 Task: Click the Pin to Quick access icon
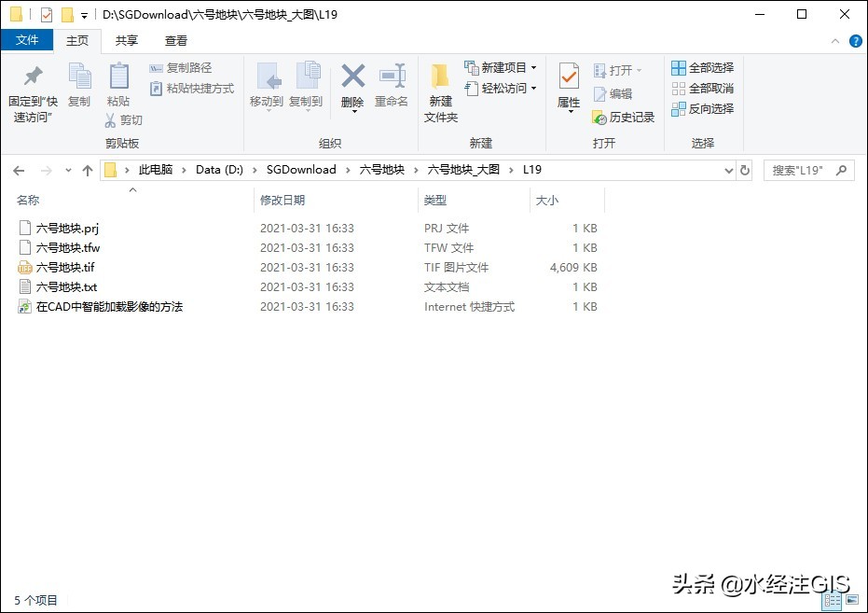coord(34,77)
